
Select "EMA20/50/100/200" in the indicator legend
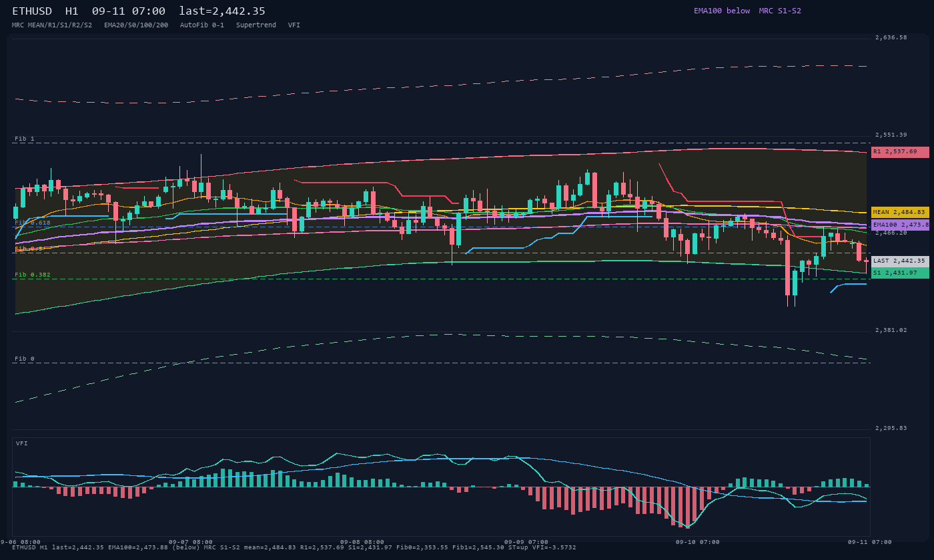coord(136,25)
